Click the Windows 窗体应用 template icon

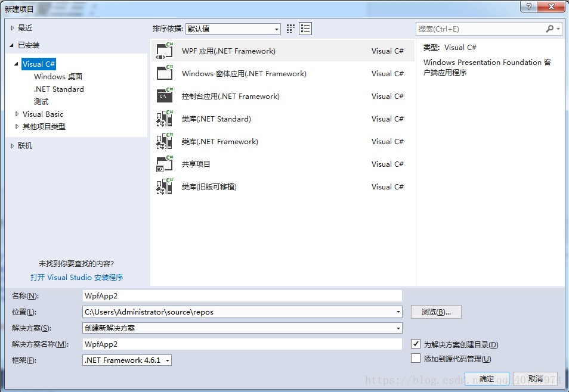pyautogui.click(x=165, y=74)
